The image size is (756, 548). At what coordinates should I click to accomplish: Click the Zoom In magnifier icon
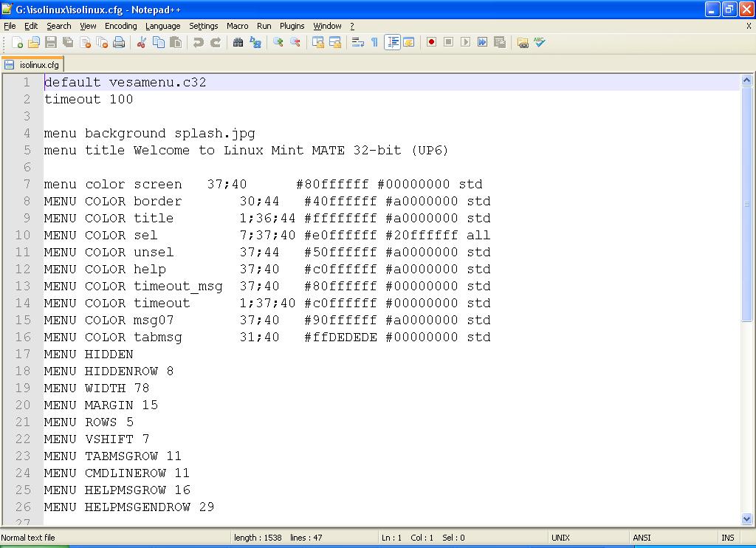(278, 43)
